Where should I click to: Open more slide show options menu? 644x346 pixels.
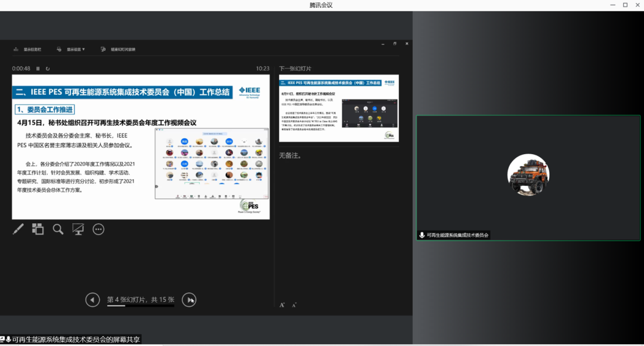click(98, 229)
